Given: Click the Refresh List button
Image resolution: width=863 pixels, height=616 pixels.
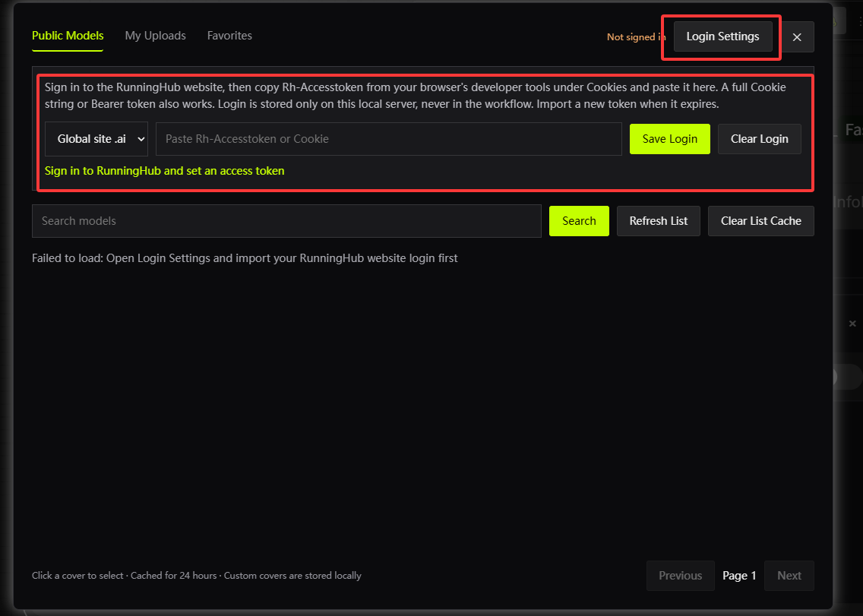Looking at the screenshot, I should pos(658,221).
